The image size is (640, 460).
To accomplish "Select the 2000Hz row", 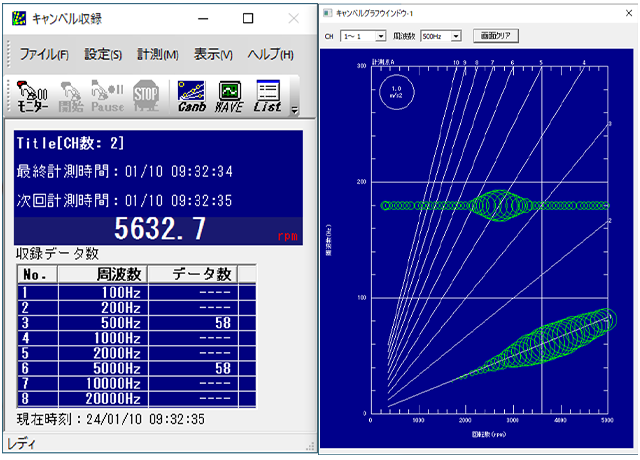I will [137, 353].
